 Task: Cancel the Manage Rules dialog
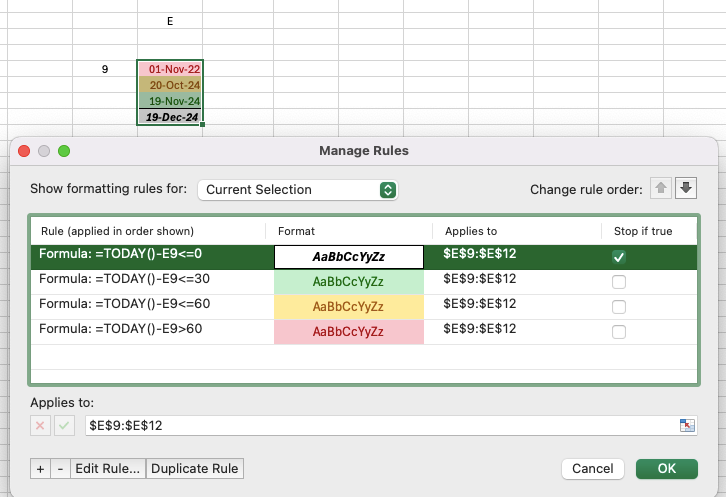point(593,469)
